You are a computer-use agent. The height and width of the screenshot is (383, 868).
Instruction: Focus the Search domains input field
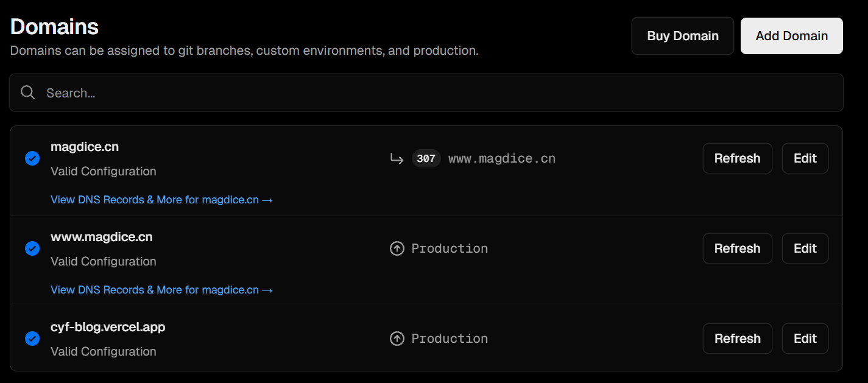426,93
